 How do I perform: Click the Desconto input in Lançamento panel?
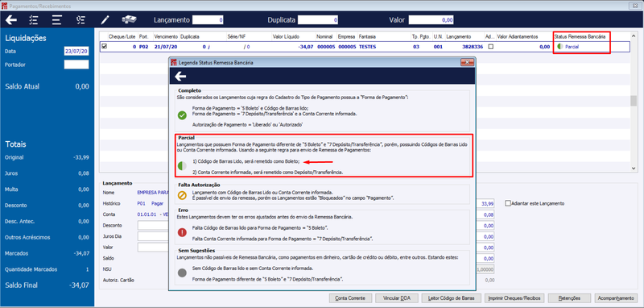[x=154, y=225]
